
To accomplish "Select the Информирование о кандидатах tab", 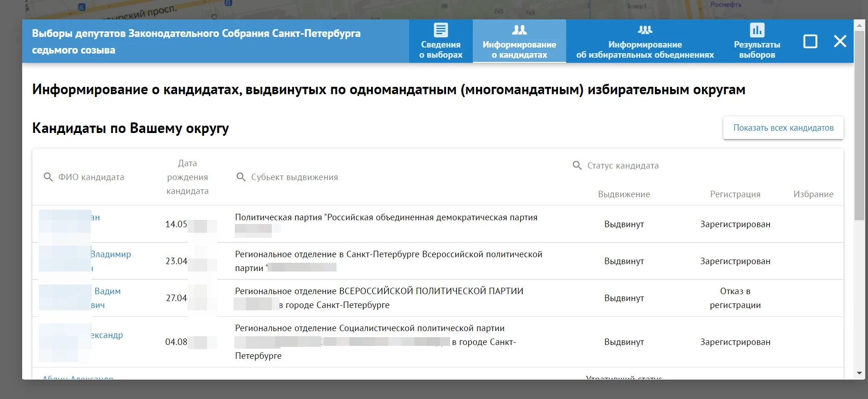I will pyautogui.click(x=519, y=41).
